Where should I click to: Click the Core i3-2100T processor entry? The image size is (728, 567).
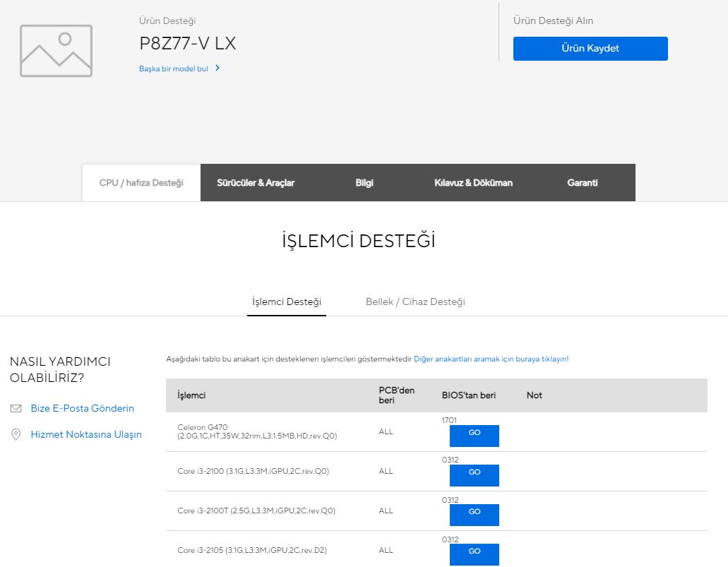pos(256,511)
